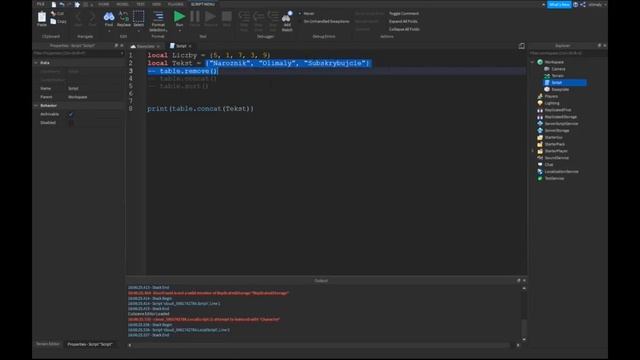Click the Stop playback icon
This screenshot has height=360, width=640.
pos(227,17)
